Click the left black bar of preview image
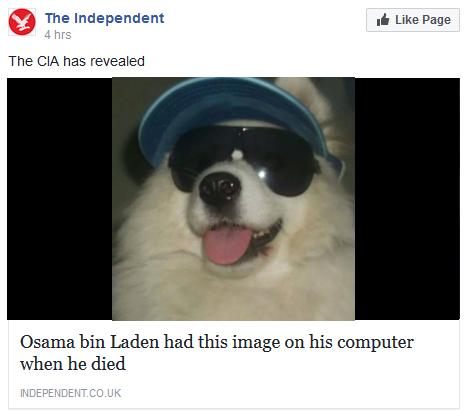 point(60,199)
